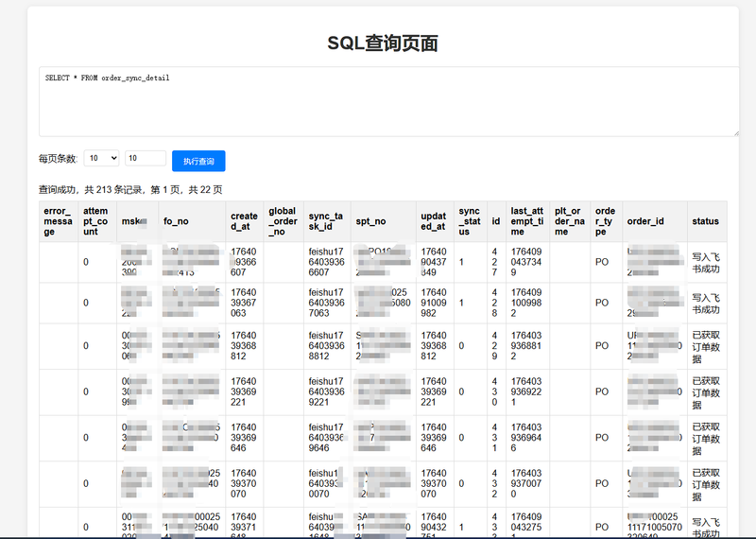Click the status column header

click(706, 221)
